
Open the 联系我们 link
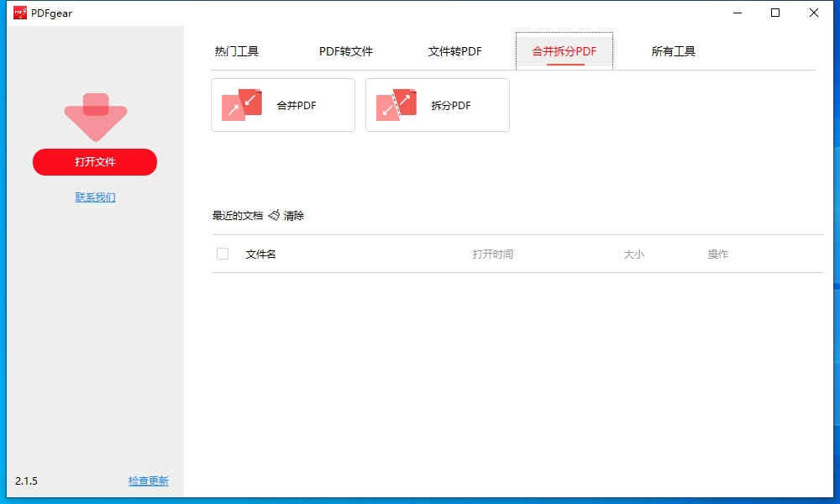tap(96, 197)
